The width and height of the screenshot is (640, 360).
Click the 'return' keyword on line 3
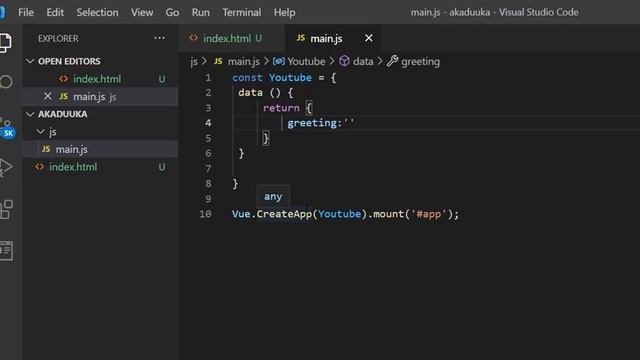coord(281,108)
